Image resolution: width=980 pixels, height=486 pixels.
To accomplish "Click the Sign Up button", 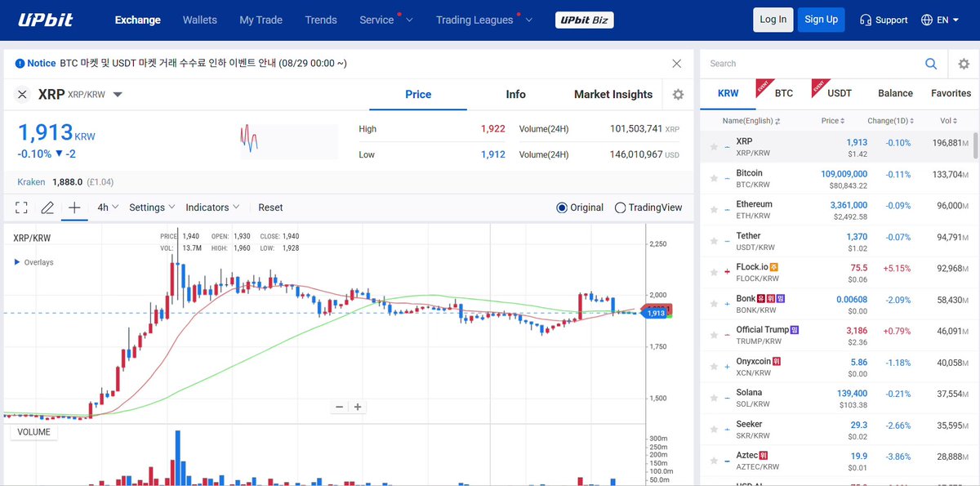I will 821,20.
